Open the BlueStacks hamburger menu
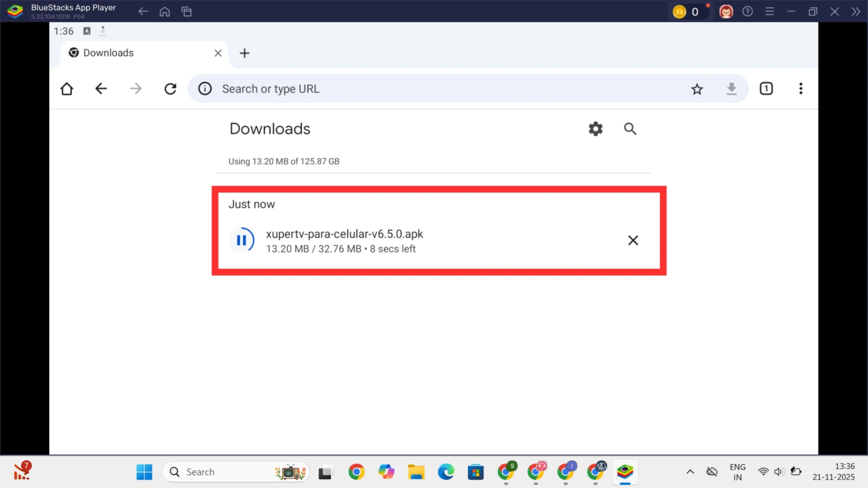 (x=769, y=11)
